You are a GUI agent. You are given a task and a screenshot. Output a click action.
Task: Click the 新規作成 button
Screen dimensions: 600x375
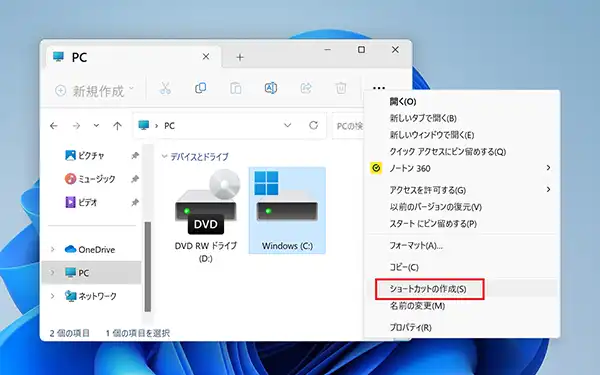point(94,91)
